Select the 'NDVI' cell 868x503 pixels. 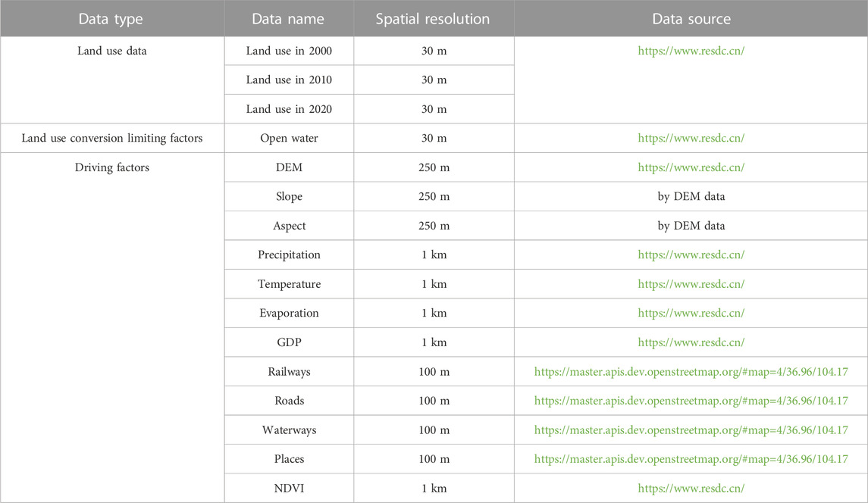pyautogui.click(x=289, y=489)
